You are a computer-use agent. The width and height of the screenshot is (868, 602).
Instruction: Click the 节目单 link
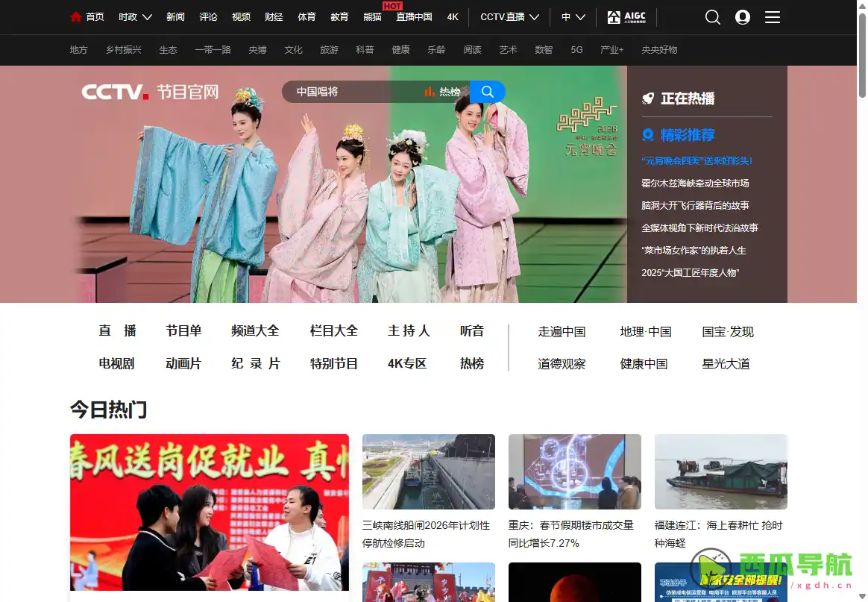183,331
